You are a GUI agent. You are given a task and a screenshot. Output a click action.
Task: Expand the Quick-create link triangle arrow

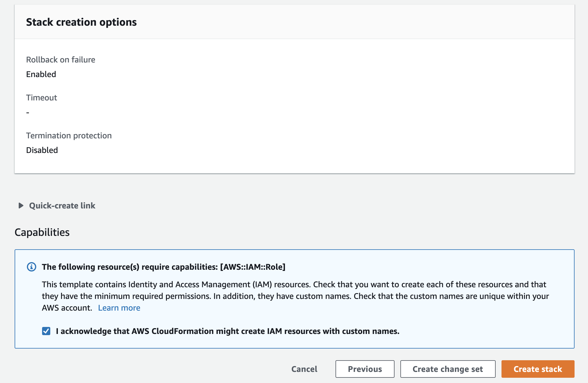coord(21,206)
